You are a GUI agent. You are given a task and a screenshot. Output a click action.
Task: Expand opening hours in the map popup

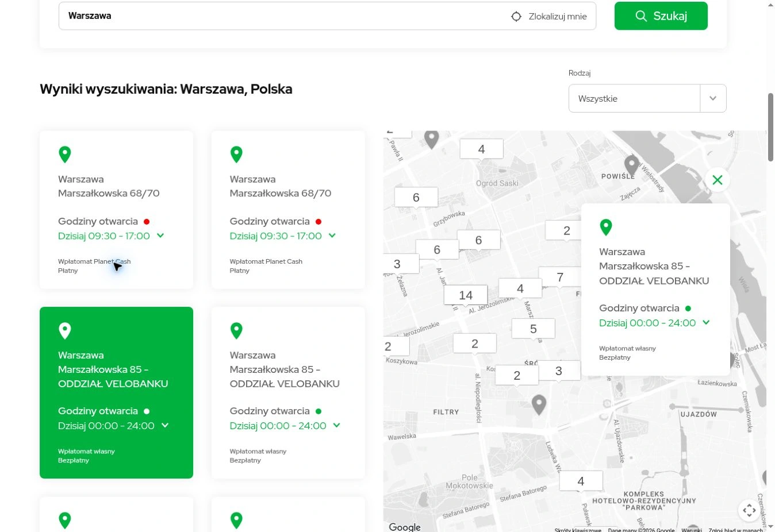click(x=706, y=322)
